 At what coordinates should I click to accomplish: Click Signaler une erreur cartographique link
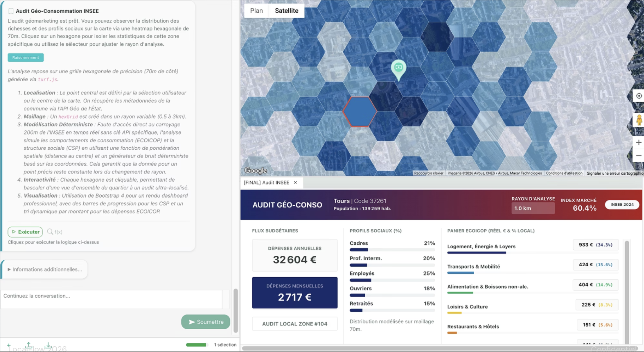pos(615,173)
